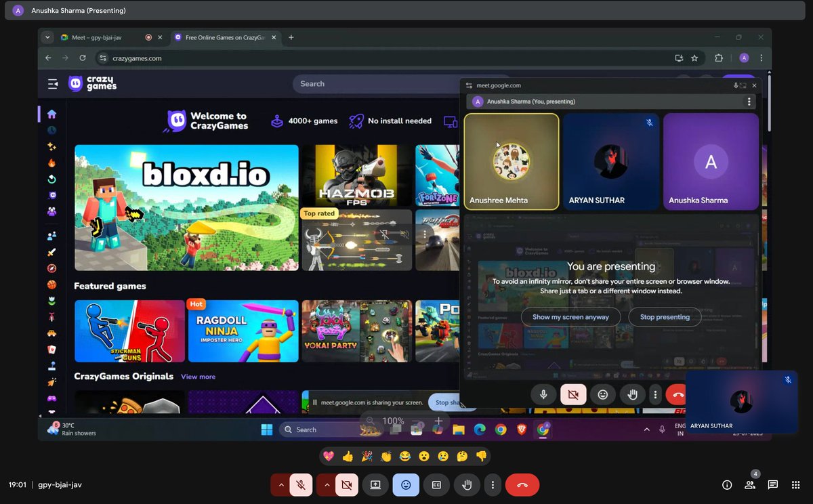Open Updated refresh icon in sidebar
Image resolution: width=813 pixels, height=504 pixels.
(51, 180)
